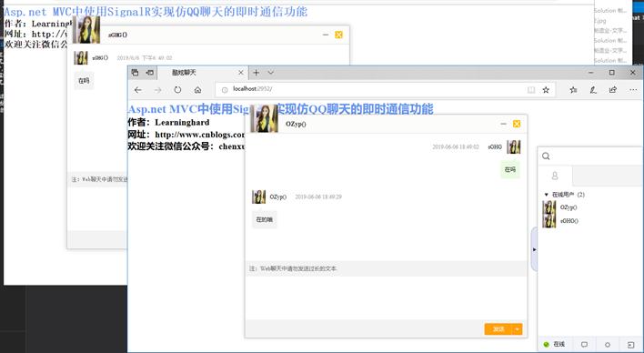
Task: Click the 在的哦 reply bubble
Action: (x=264, y=219)
